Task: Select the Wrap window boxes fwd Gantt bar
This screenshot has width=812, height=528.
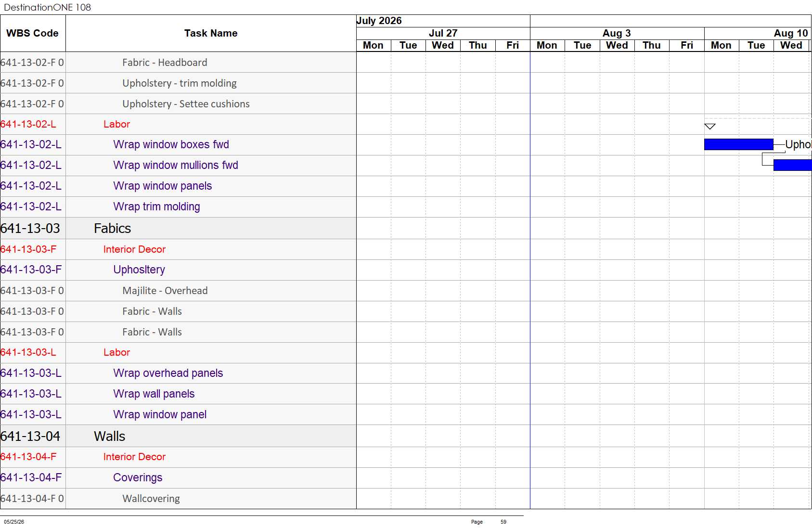Action: [x=738, y=144]
